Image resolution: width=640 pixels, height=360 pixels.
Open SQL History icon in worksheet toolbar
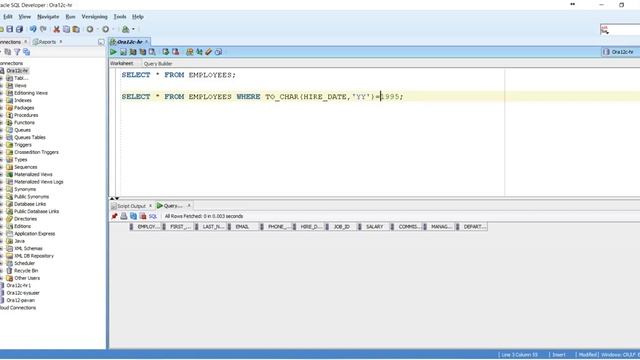(218, 52)
